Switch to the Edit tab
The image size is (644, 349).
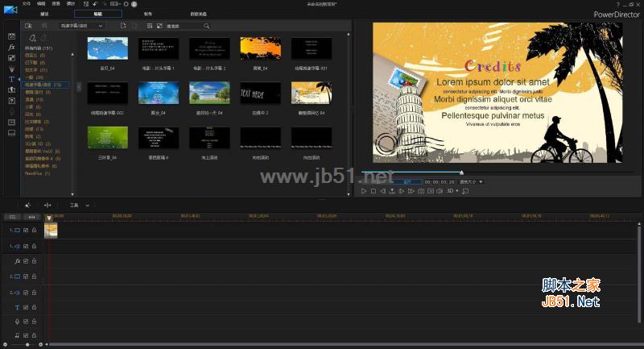97,14
